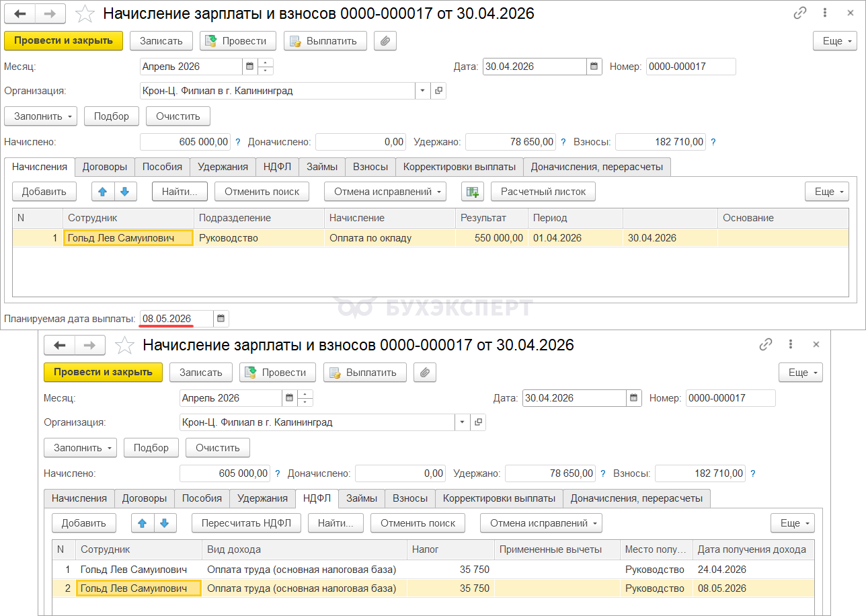Copy link icon in lower window title
Image resolution: width=866 pixels, height=616 pixels.
pos(765,344)
